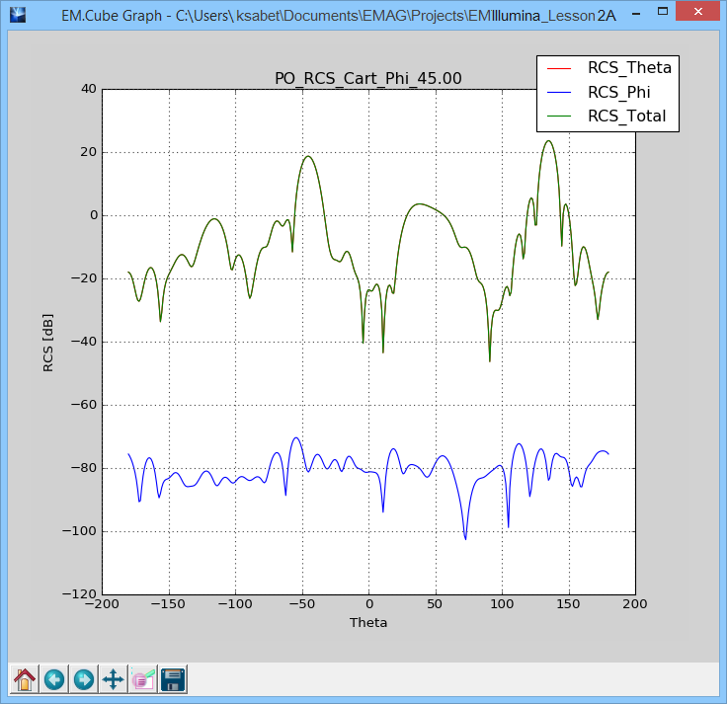728x704 pixels.
Task: Go forward to next view
Action: pyautogui.click(x=84, y=679)
